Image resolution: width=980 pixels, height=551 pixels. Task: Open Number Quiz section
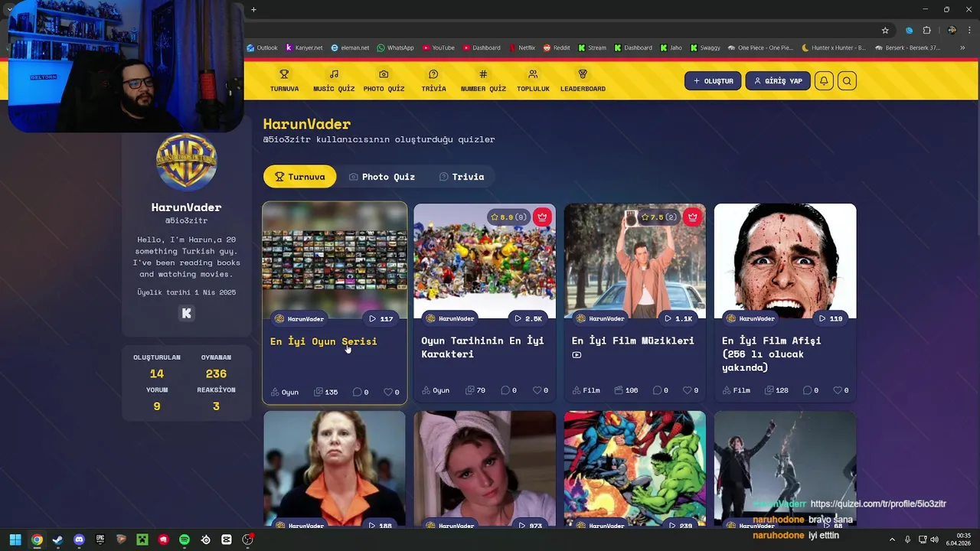tap(483, 80)
